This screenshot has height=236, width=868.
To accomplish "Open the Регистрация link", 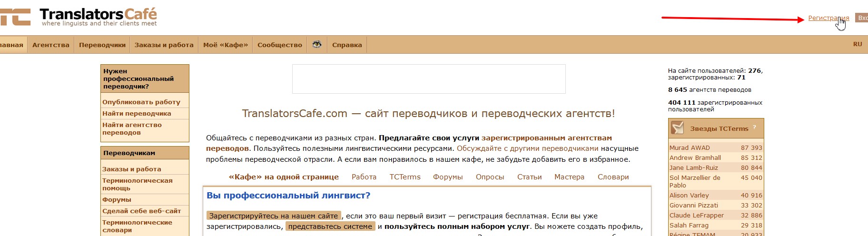I will (829, 18).
